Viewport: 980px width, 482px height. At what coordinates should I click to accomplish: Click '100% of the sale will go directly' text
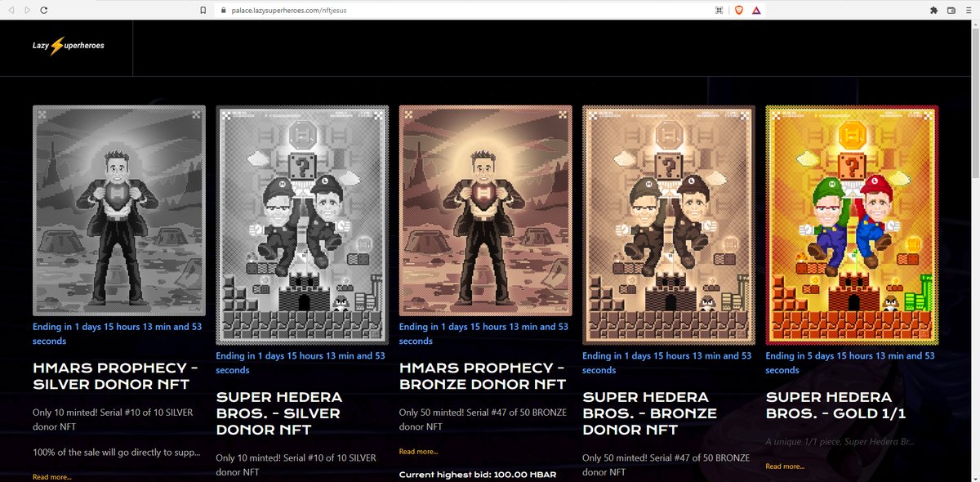[x=116, y=452]
